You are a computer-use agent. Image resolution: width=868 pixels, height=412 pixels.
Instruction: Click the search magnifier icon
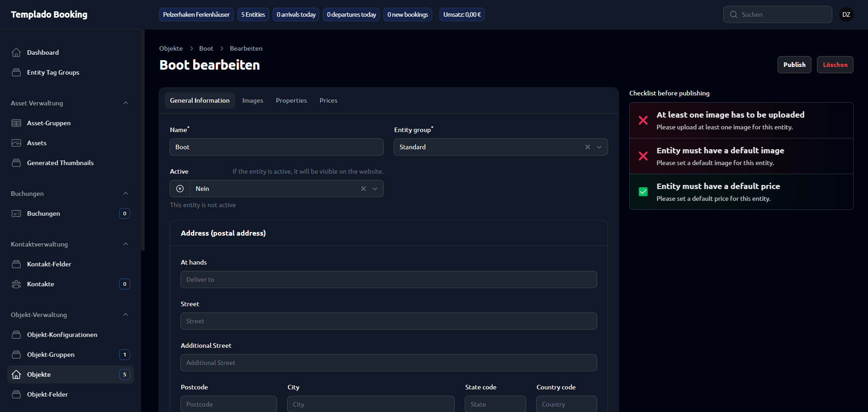(733, 14)
